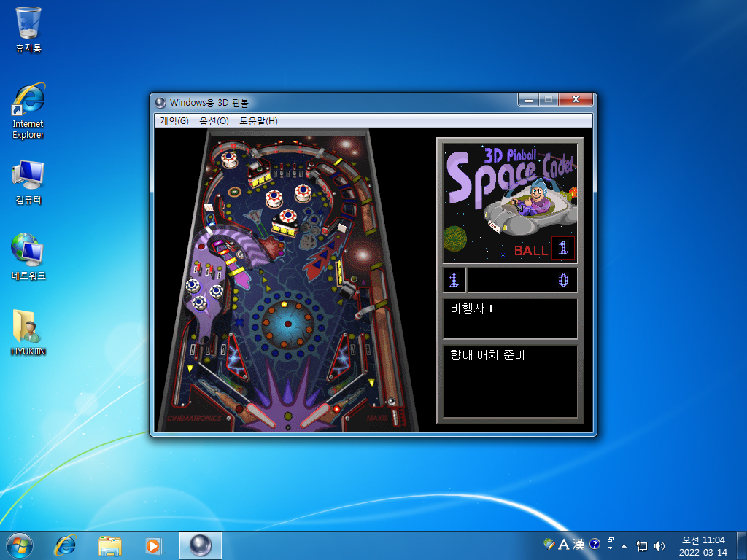The image size is (747, 560).
Task: Click the network tray icon
Action: click(642, 545)
